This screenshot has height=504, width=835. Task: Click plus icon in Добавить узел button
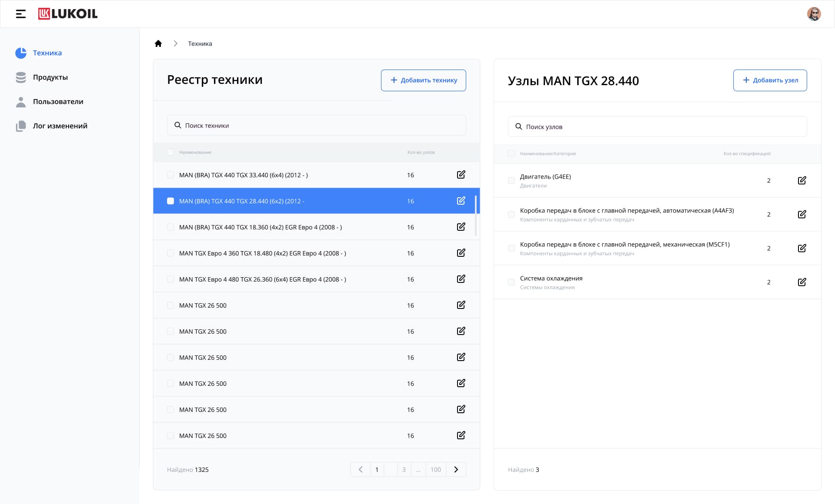tap(746, 80)
